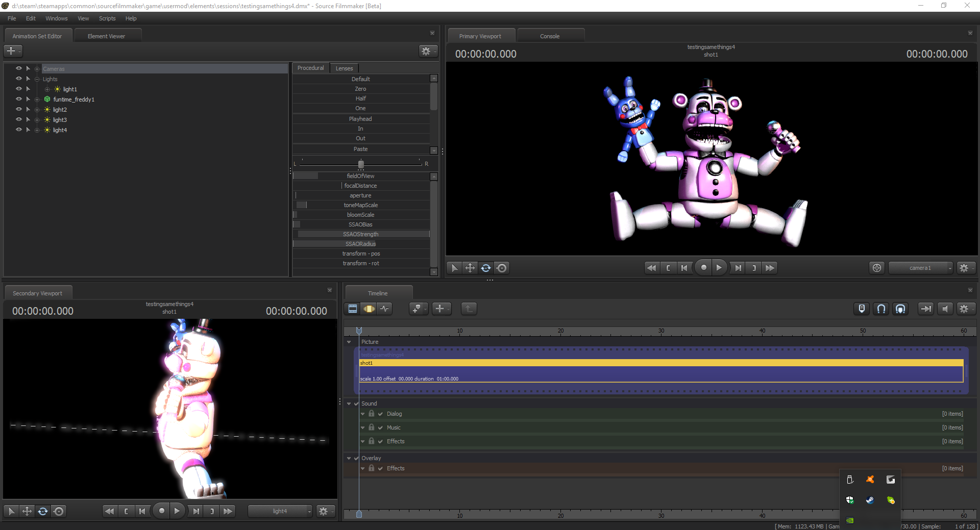Viewport: 980px width, 530px height.
Task: Hide the Cameras group with its eye icon
Action: click(x=19, y=68)
